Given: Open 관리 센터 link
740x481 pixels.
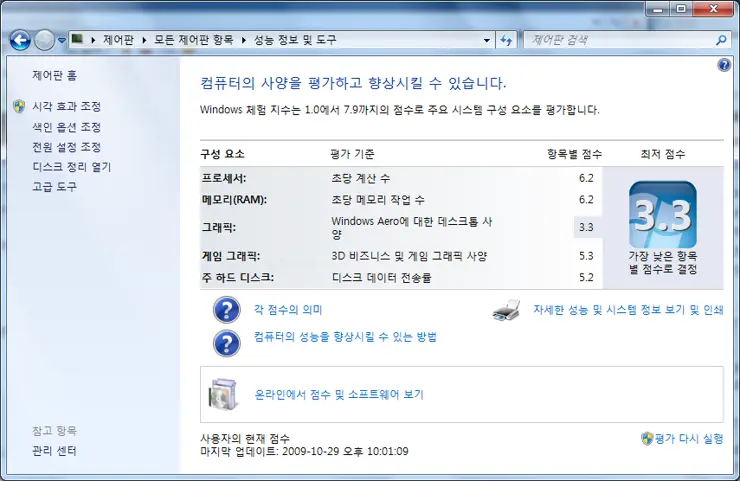Looking at the screenshot, I should 54,451.
